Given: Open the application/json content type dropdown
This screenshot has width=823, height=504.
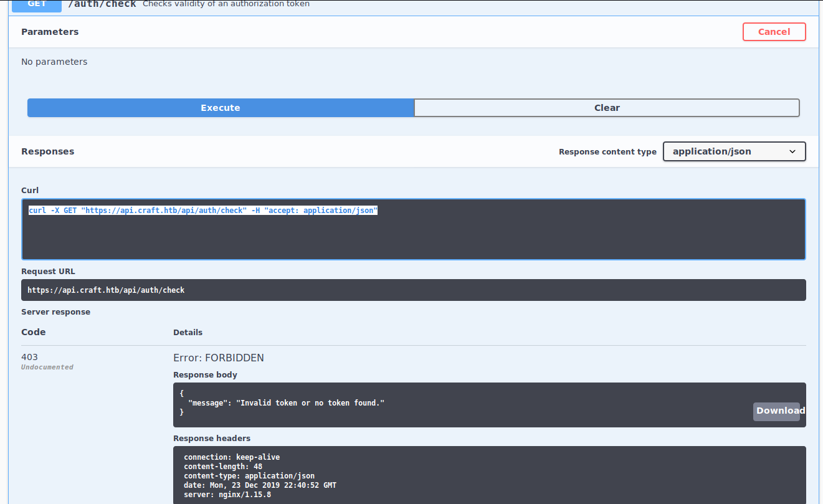Looking at the screenshot, I should pyautogui.click(x=734, y=151).
